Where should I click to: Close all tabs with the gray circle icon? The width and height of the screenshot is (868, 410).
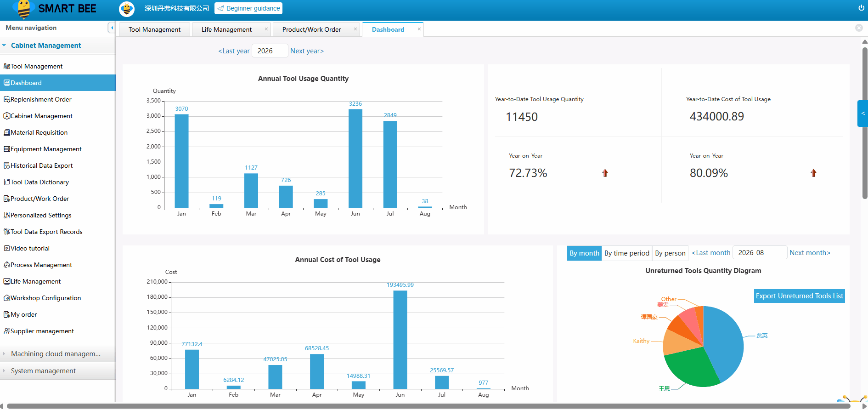pos(859,28)
